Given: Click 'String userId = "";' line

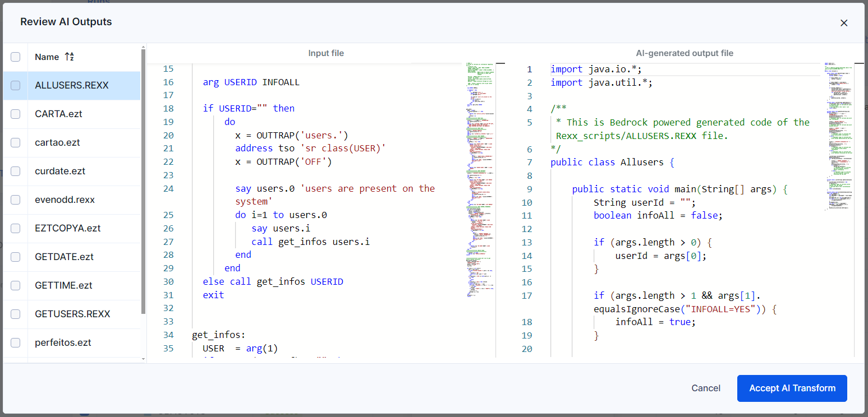Looking at the screenshot, I should click(645, 202).
